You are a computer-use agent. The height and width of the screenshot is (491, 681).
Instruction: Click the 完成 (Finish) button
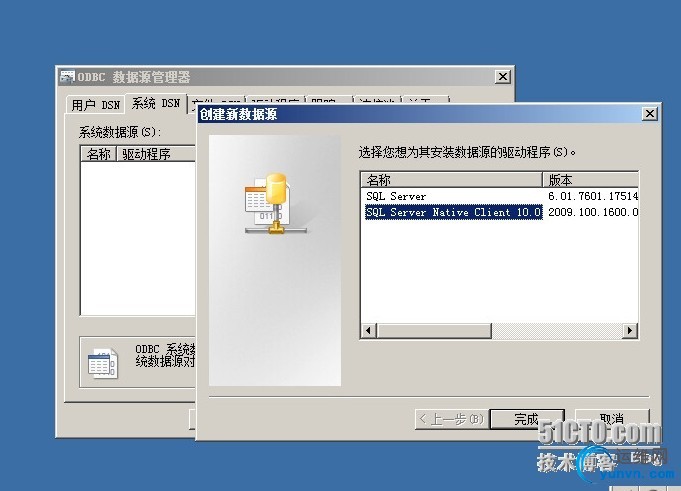pos(526,419)
